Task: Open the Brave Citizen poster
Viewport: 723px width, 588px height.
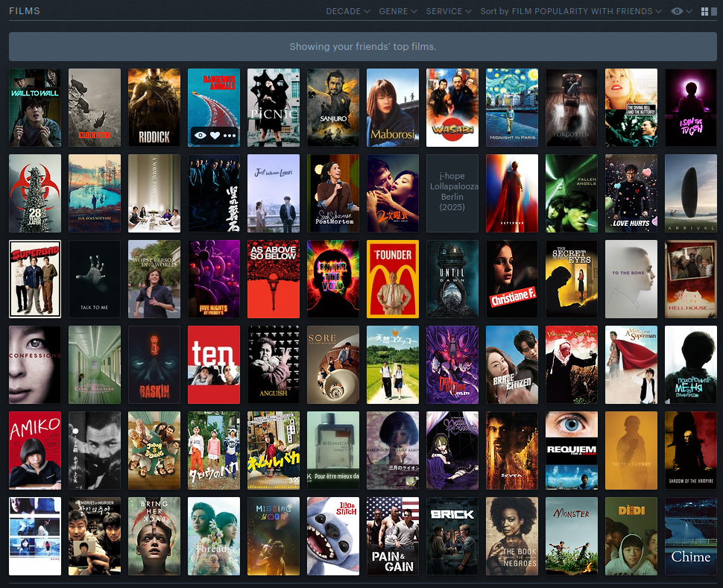Action: 512,365
